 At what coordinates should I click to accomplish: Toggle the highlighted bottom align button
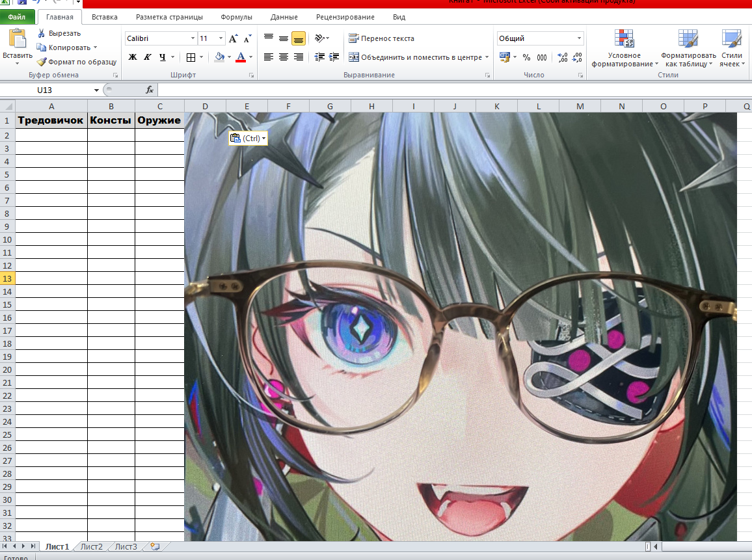(x=299, y=38)
